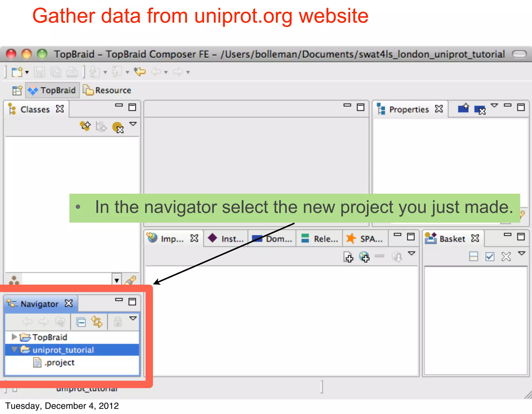Image resolution: width=532 pixels, height=414 pixels.
Task: Click the add import from file icon
Action: [x=348, y=257]
